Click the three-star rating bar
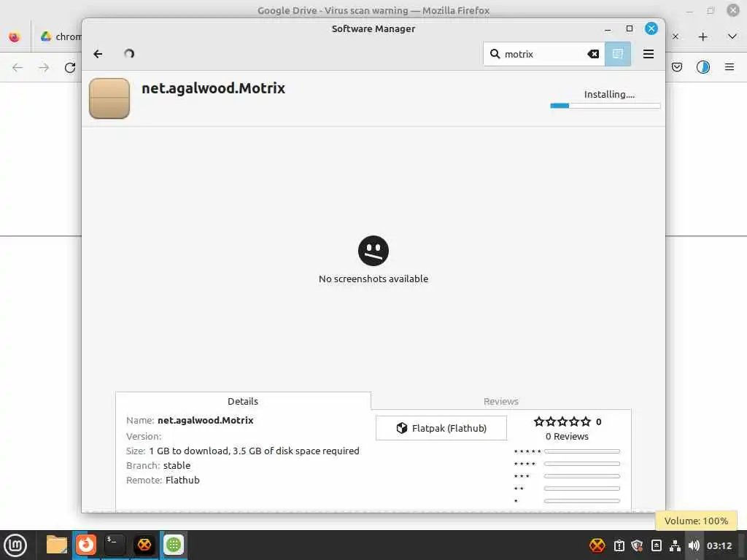This screenshot has width=747, height=560. pos(581,476)
